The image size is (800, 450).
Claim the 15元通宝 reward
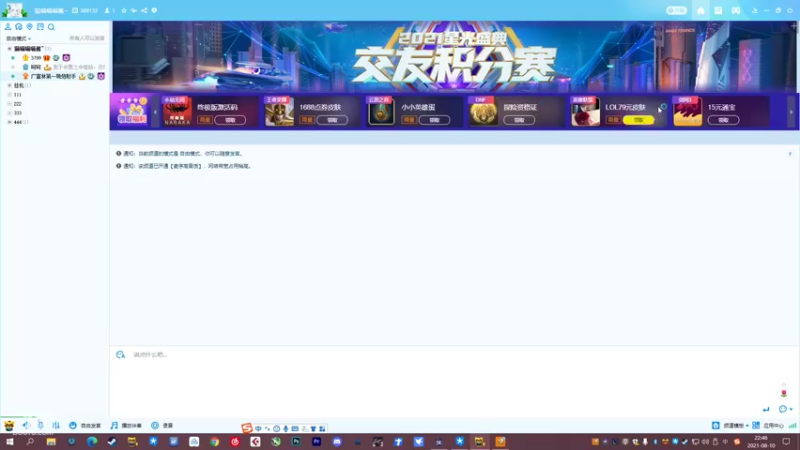tap(723, 120)
